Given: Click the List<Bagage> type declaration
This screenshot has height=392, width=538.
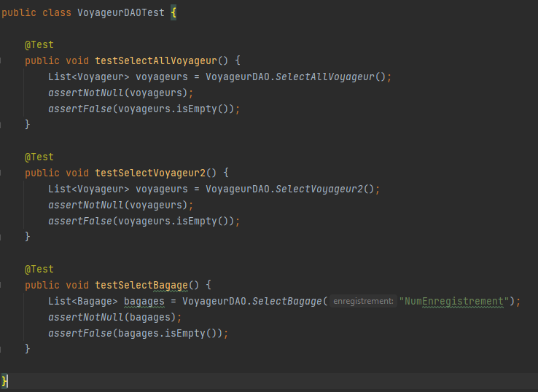Looking at the screenshot, I should click(x=82, y=302).
